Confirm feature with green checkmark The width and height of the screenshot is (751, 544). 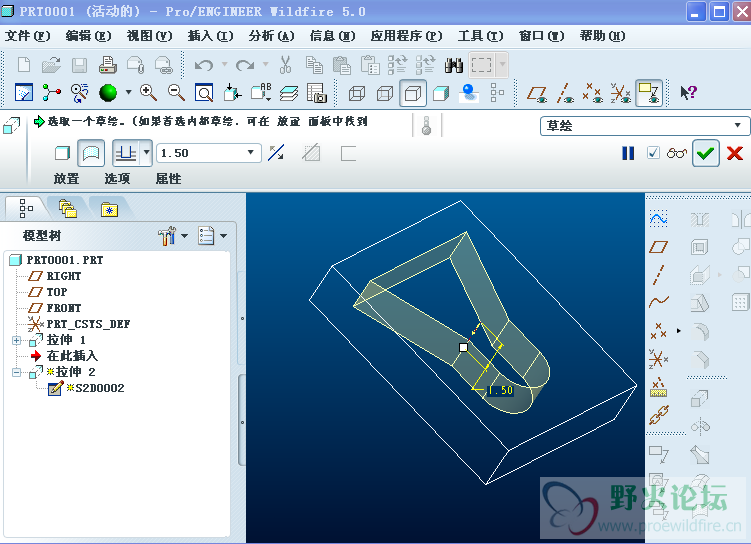[705, 153]
